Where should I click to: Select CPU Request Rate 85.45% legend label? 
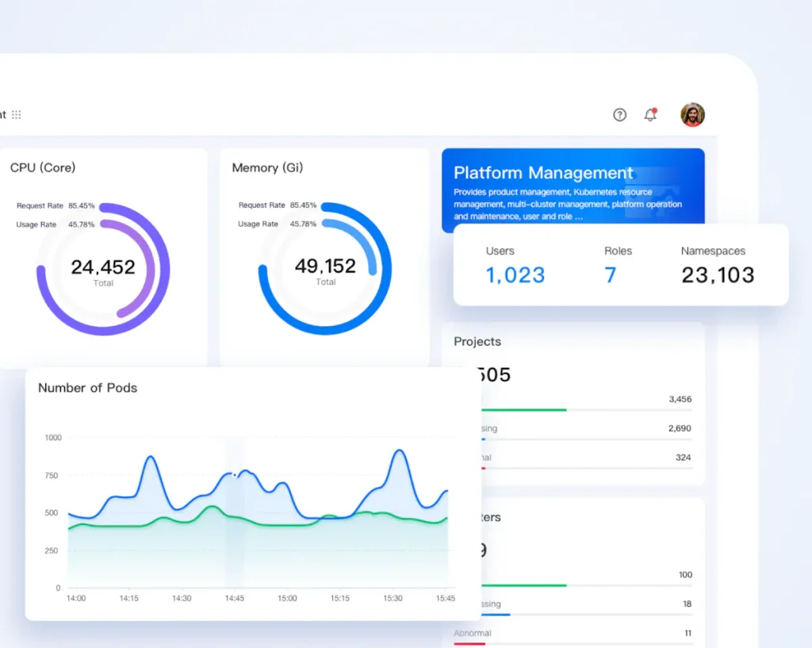(x=56, y=205)
